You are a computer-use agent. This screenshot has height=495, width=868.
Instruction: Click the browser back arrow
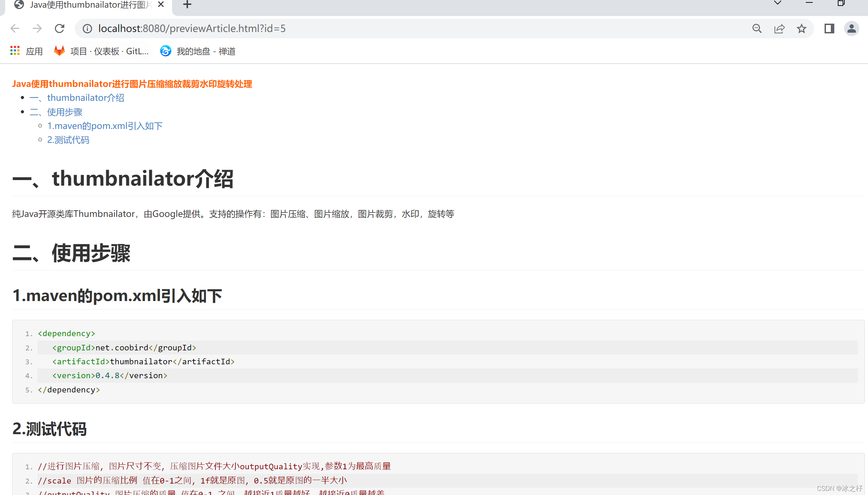[x=15, y=29]
